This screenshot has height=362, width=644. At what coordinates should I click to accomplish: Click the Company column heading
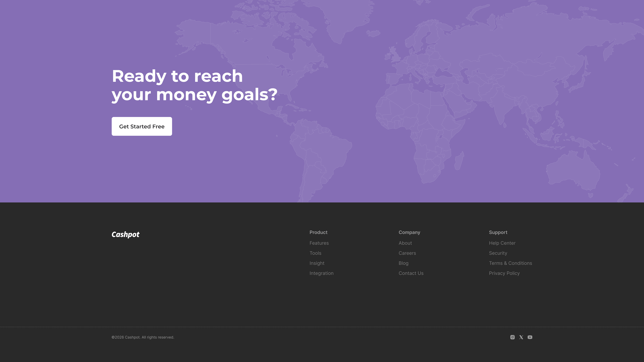pyautogui.click(x=409, y=232)
